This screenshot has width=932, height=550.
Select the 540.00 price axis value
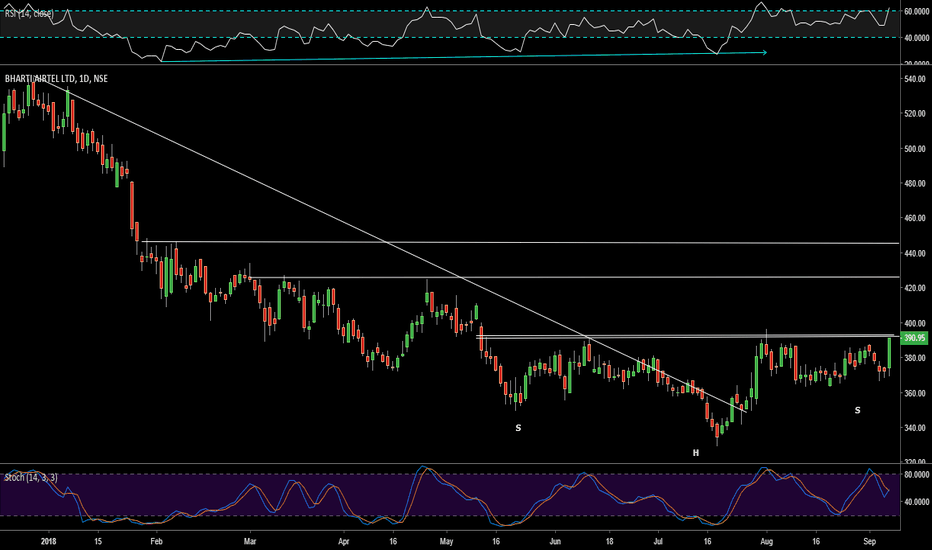pyautogui.click(x=915, y=78)
